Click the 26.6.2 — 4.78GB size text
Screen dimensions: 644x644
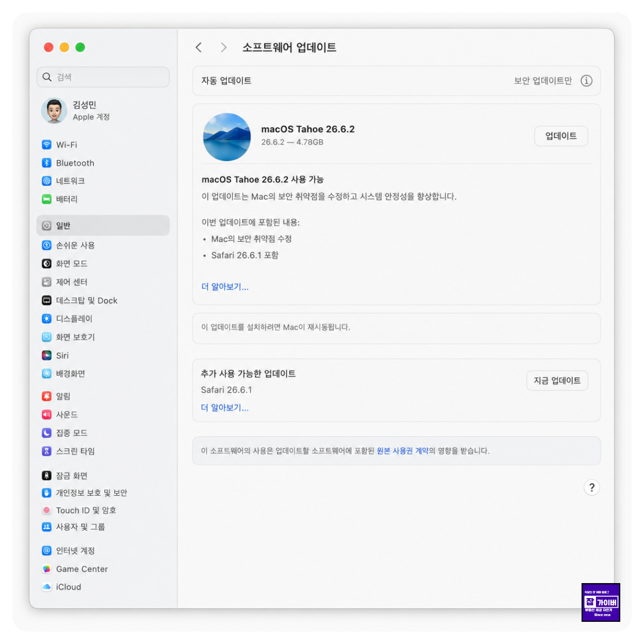pyautogui.click(x=292, y=142)
